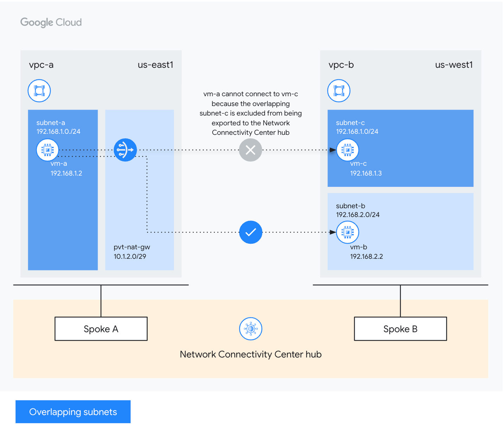This screenshot has width=504, height=427.
Task: Click the subnet-c 192.168.1.0/24 label
Action: [357, 127]
